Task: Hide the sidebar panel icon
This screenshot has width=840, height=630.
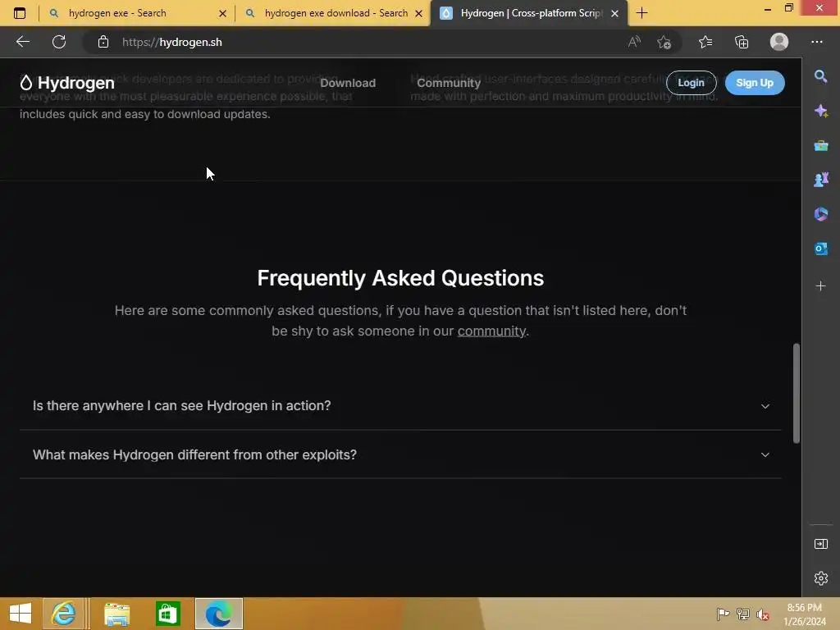Action: tap(820, 544)
